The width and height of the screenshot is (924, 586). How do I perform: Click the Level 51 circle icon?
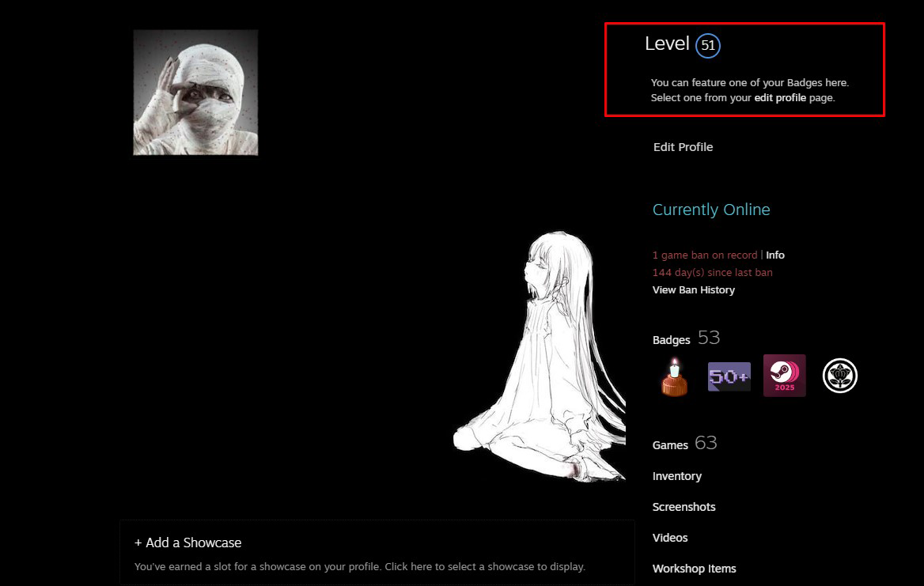[x=708, y=46]
